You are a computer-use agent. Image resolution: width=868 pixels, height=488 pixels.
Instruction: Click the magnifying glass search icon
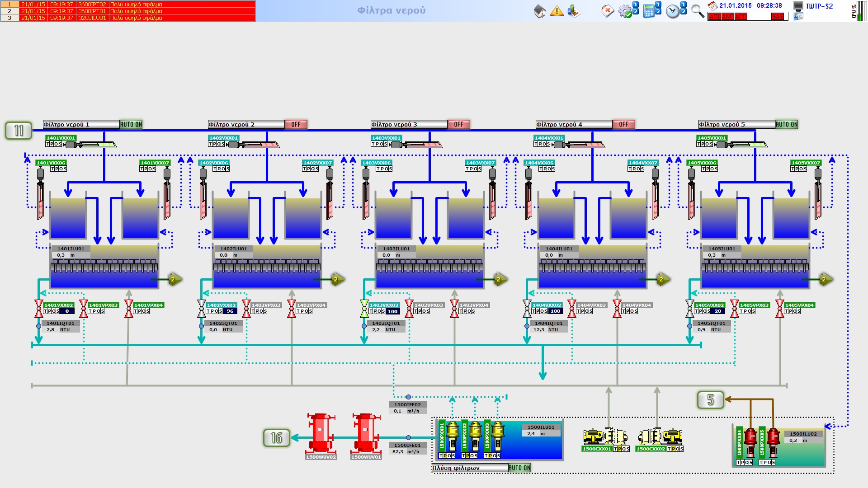point(698,11)
